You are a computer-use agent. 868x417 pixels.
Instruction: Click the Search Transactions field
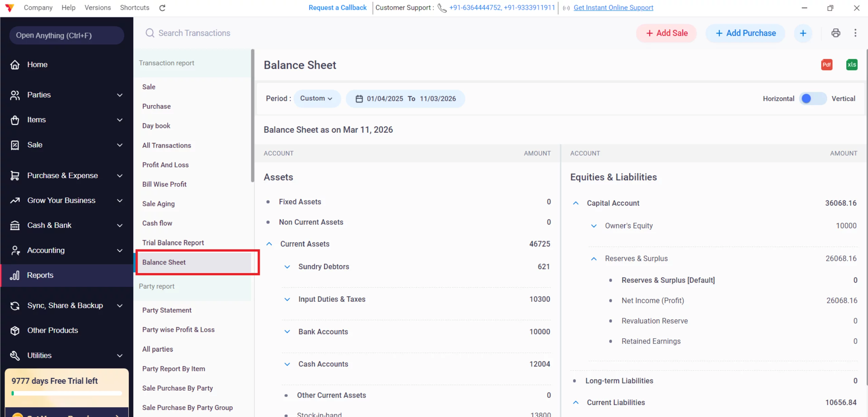click(x=194, y=33)
